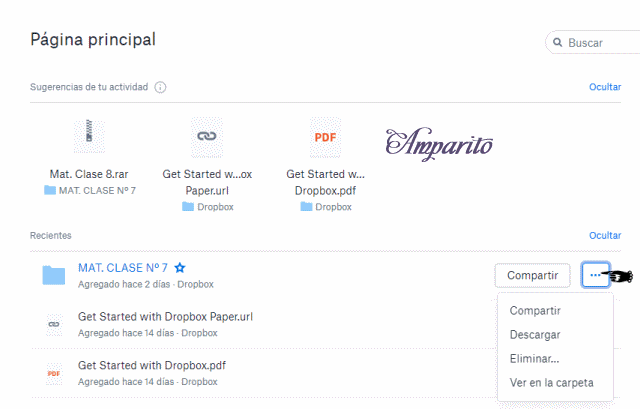The image size is (640, 409).
Task: Click PDF icon of recent Dropbox.pdf row
Action: click(x=54, y=373)
